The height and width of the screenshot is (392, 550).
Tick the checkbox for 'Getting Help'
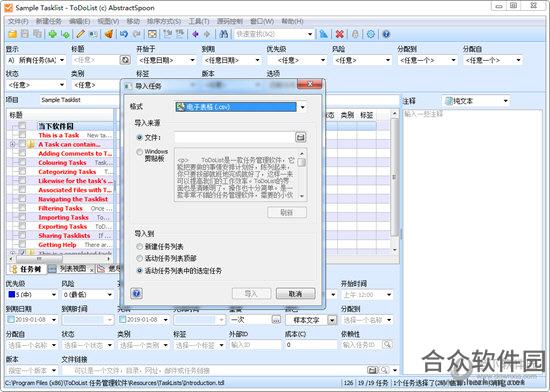pos(22,244)
